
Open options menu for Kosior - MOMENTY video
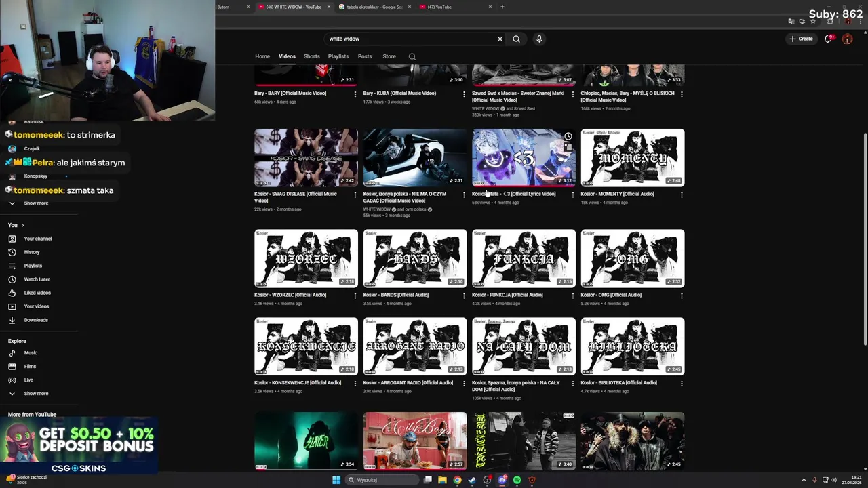pos(682,195)
